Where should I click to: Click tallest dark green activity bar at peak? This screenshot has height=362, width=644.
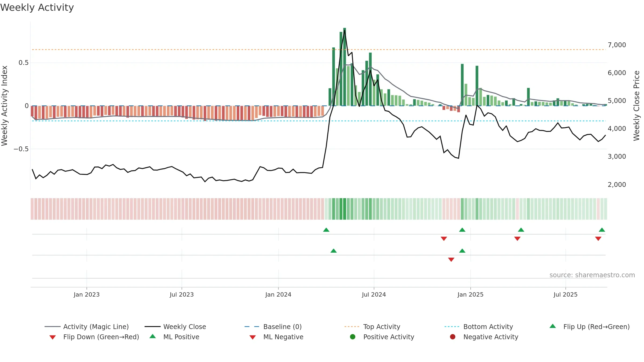click(x=345, y=67)
